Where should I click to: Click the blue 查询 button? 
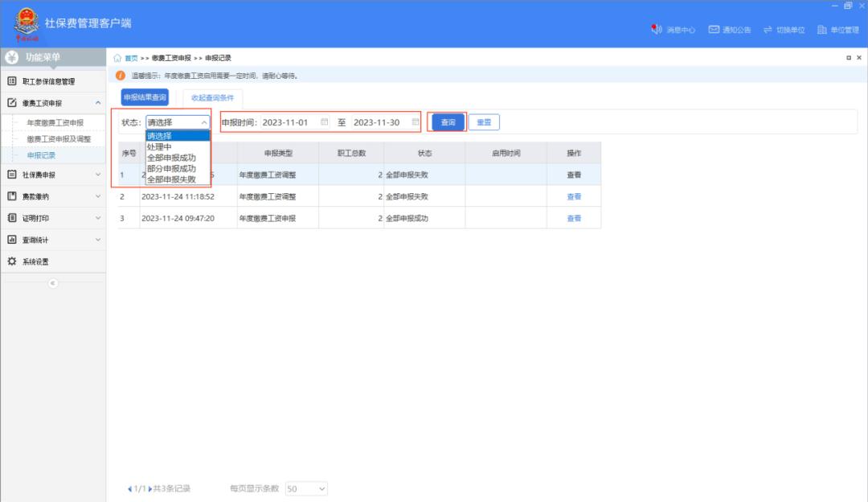pos(448,122)
